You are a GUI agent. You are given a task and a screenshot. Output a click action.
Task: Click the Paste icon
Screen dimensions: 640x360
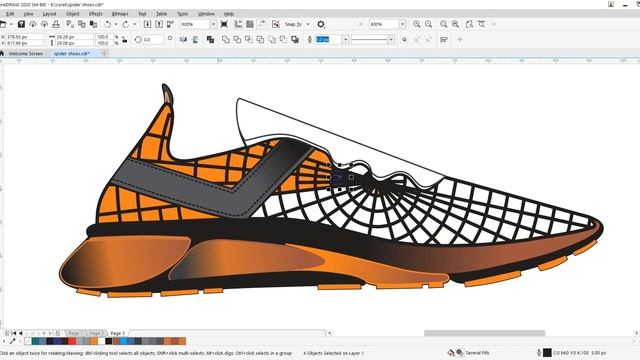[93, 24]
